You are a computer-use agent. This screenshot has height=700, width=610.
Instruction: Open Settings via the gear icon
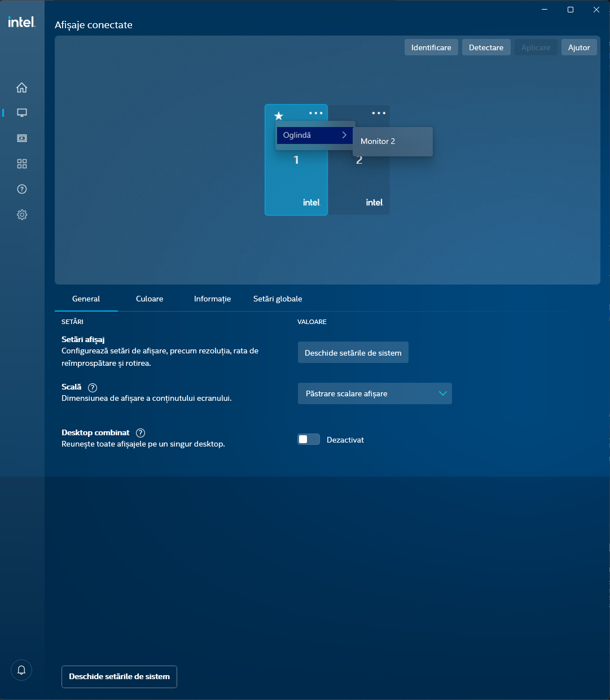(x=21, y=215)
